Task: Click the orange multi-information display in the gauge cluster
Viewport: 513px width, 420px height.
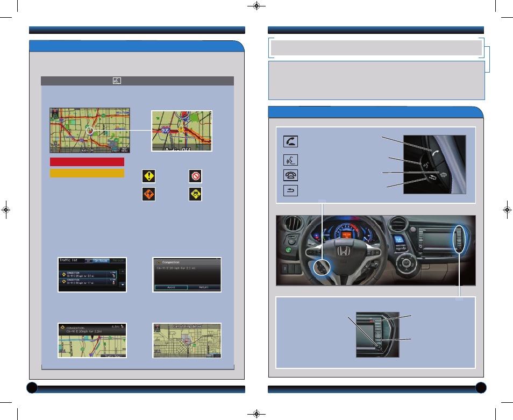Action: pos(346,234)
